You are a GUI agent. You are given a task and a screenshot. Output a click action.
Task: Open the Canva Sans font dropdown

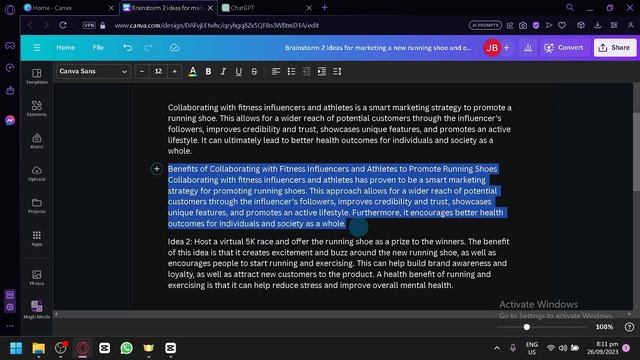click(x=93, y=71)
